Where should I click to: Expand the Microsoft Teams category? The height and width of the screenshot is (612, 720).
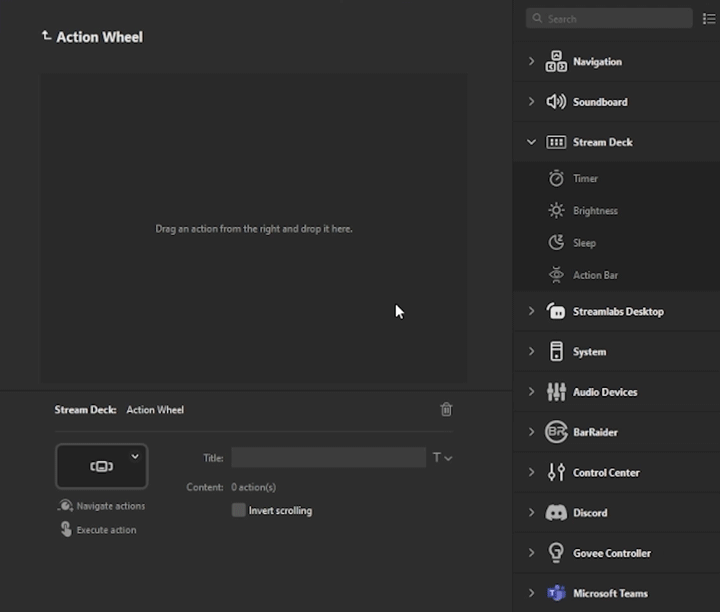pos(531,593)
